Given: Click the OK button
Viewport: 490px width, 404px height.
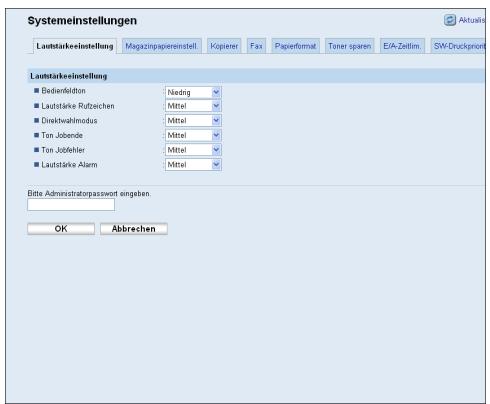Looking at the screenshot, I should pyautogui.click(x=61, y=229).
